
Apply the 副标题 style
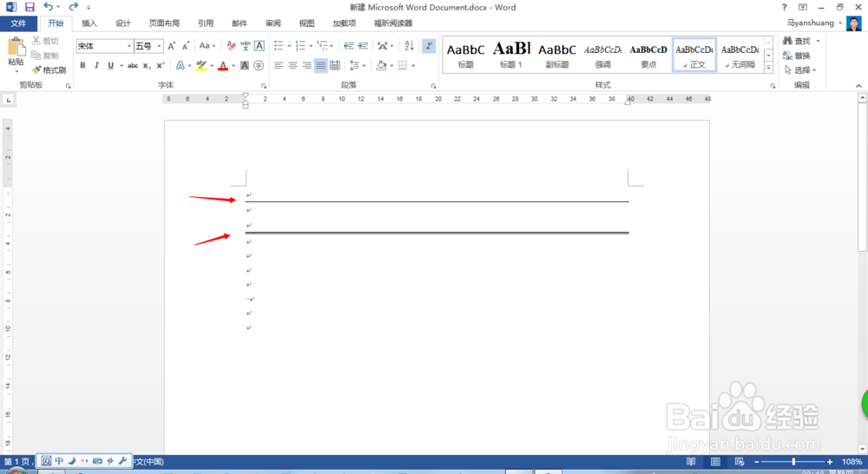point(557,55)
